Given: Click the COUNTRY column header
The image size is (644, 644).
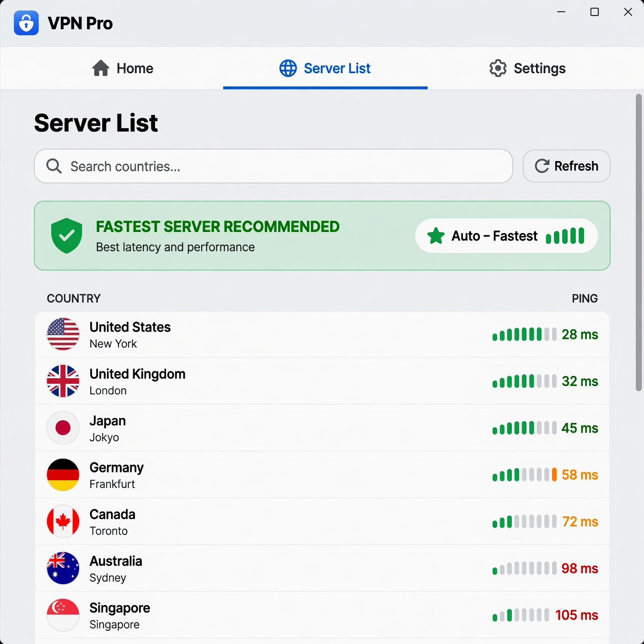Looking at the screenshot, I should (x=74, y=299).
